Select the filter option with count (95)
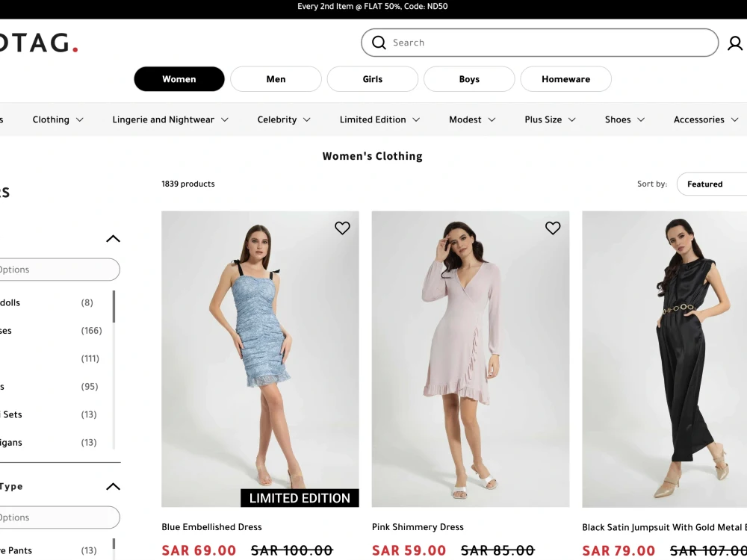The height and width of the screenshot is (560, 747). 50,386
